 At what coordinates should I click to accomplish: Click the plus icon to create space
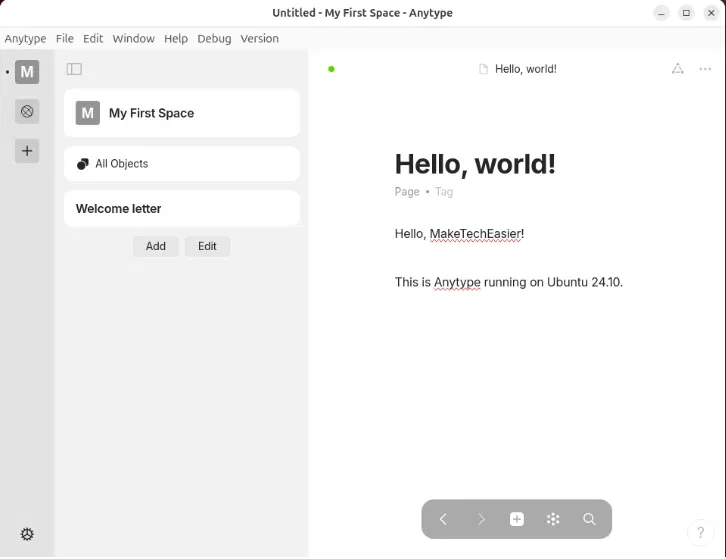(27, 151)
